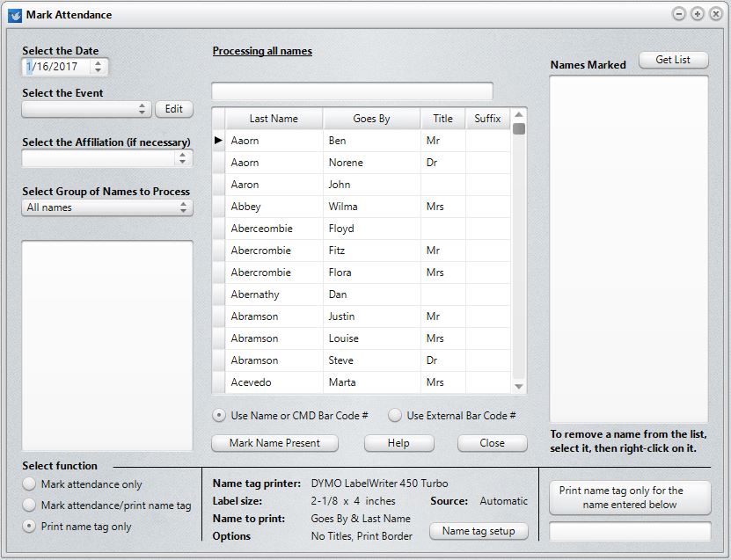Click the Processing all names heading
The image size is (731, 560).
click(262, 51)
